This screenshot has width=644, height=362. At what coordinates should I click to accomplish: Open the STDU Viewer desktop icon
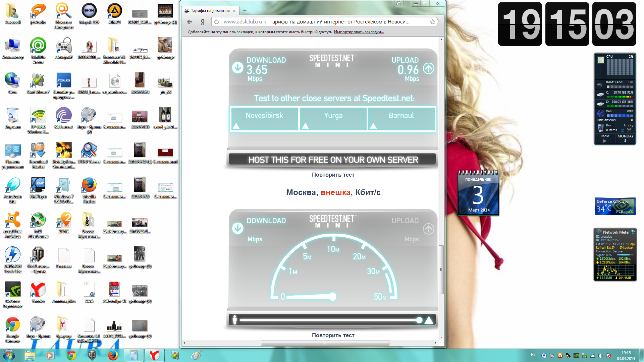[89, 153]
